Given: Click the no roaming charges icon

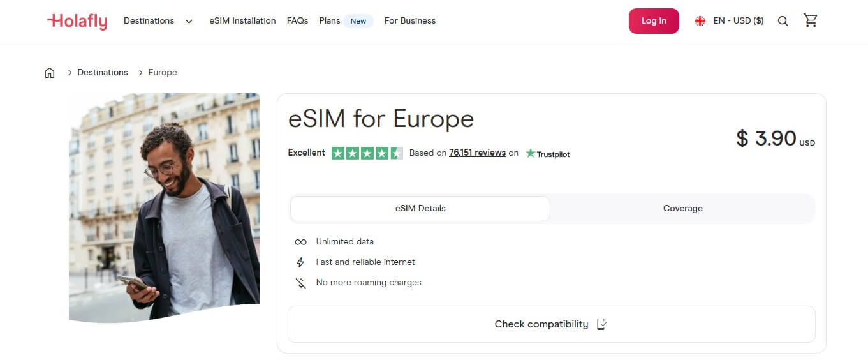Looking at the screenshot, I should point(300,283).
